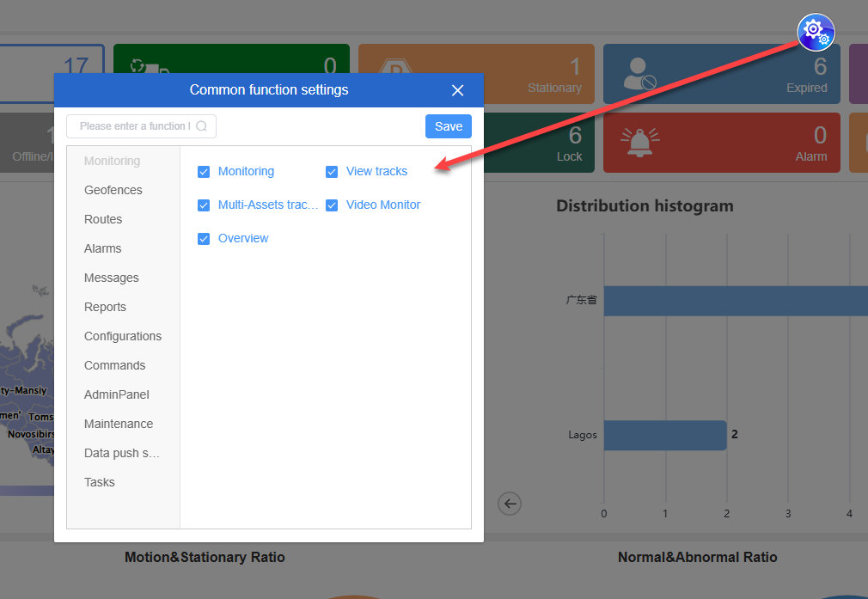Select the Tasks category
Image resolution: width=868 pixels, height=599 pixels.
[100, 482]
